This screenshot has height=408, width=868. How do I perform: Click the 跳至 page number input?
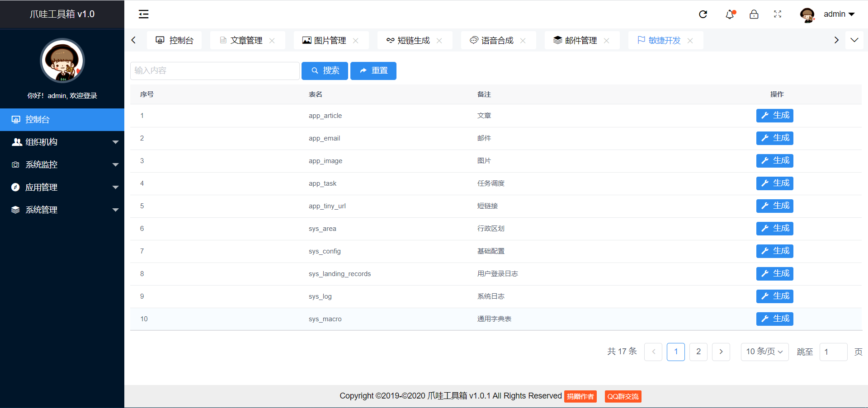click(833, 352)
